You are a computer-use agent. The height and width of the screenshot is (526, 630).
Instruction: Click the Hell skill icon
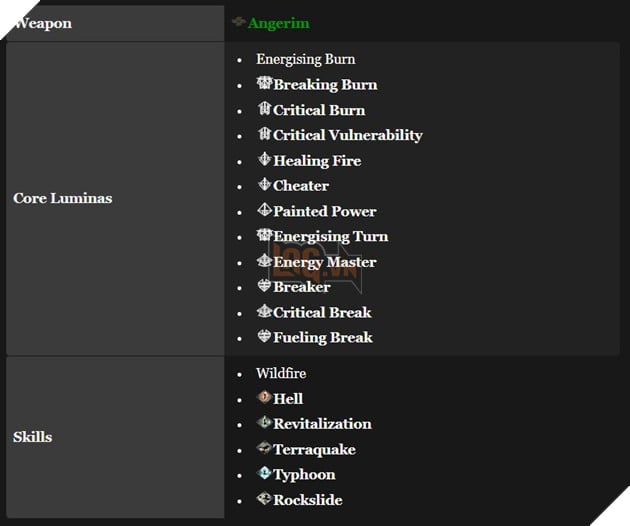pyautogui.click(x=264, y=398)
